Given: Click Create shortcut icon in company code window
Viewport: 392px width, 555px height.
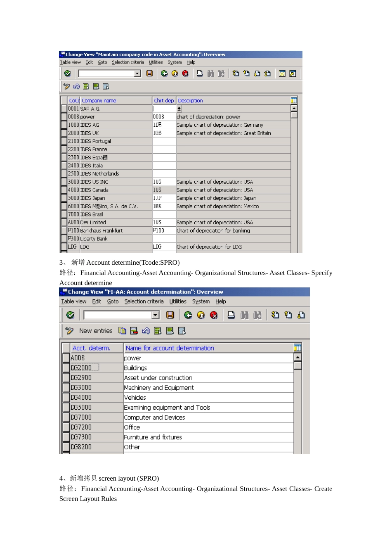Looking at the screenshot, I should [x=293, y=74].
